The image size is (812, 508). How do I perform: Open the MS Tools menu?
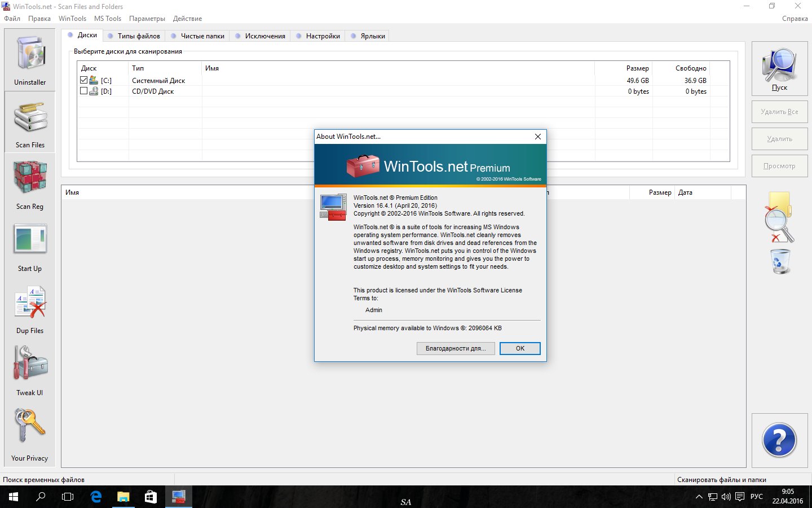click(x=108, y=19)
